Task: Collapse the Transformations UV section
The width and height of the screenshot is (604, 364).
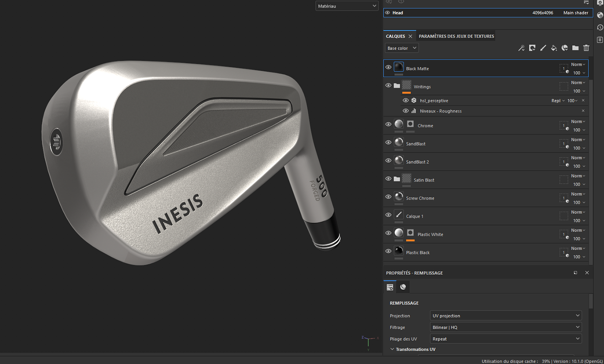Action: coord(391,349)
